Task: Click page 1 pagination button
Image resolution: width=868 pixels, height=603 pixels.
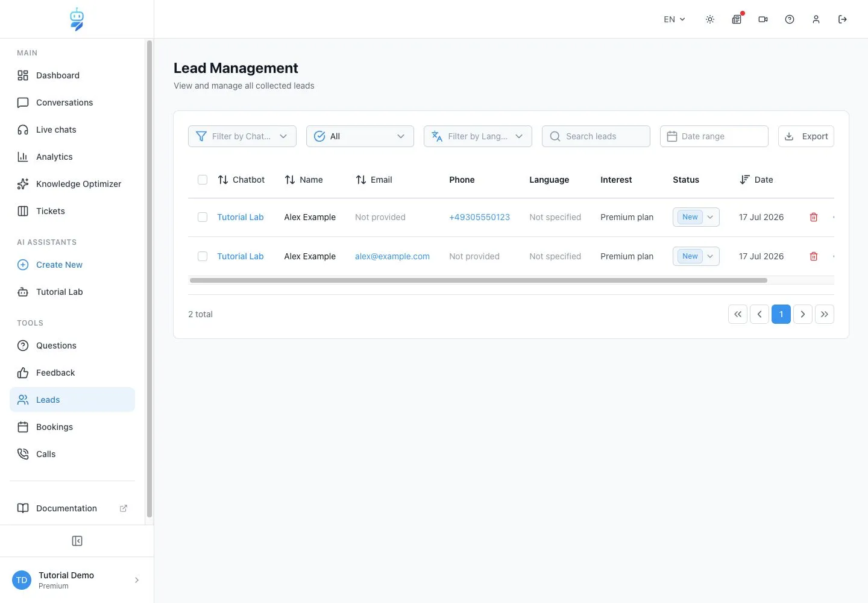Action: (781, 314)
